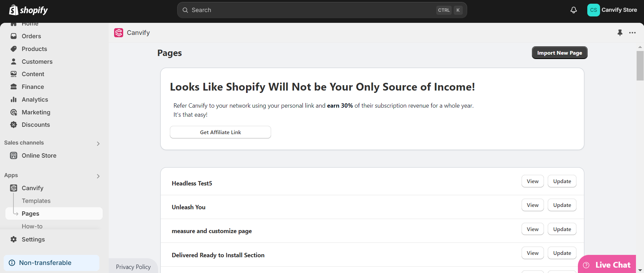Click the Settings gear icon
Image resolution: width=644 pixels, height=273 pixels.
point(14,239)
